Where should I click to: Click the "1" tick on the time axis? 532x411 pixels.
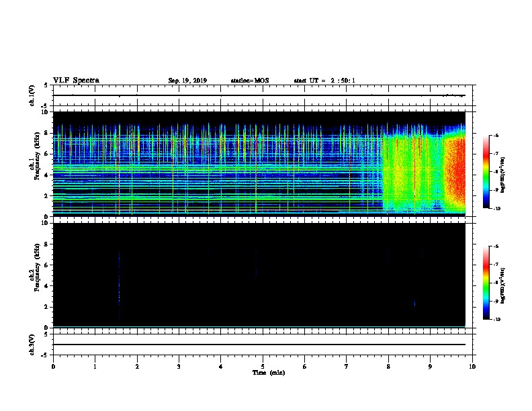tap(95, 367)
